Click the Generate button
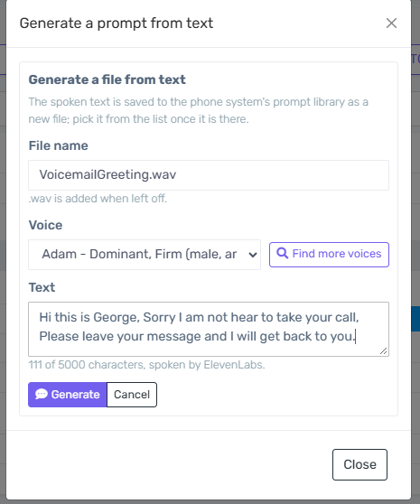420x504 pixels. 68,395
